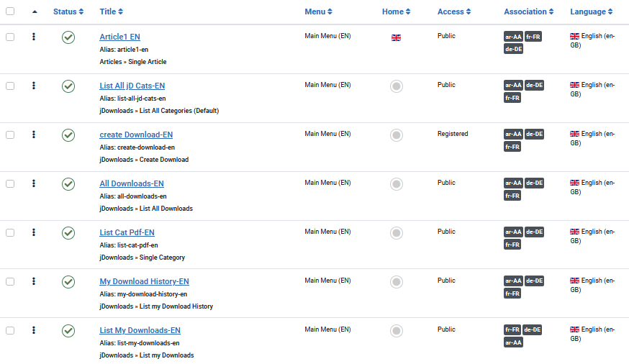
Task: Check the box for List Cat Pdf-EN
Action: point(10,233)
